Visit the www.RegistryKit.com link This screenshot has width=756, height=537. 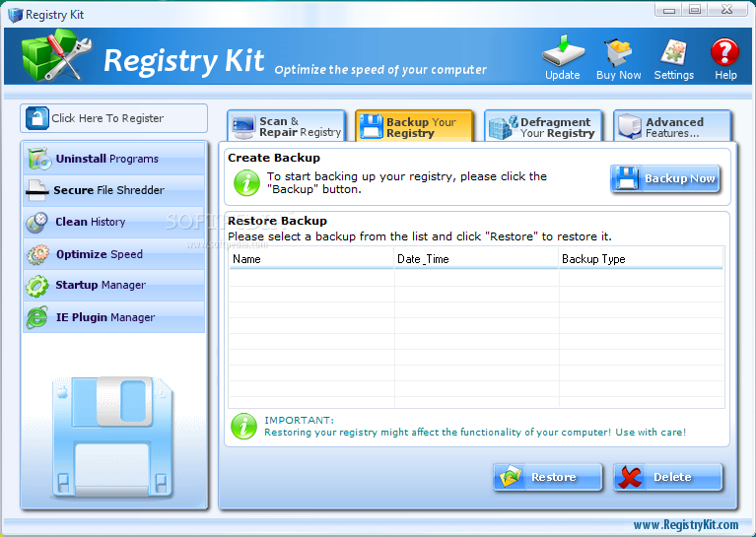(686, 524)
